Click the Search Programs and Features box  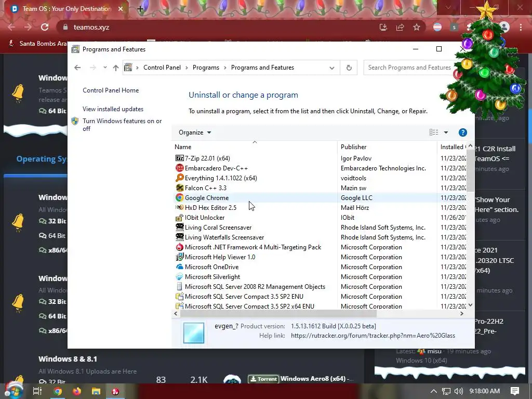pos(409,68)
